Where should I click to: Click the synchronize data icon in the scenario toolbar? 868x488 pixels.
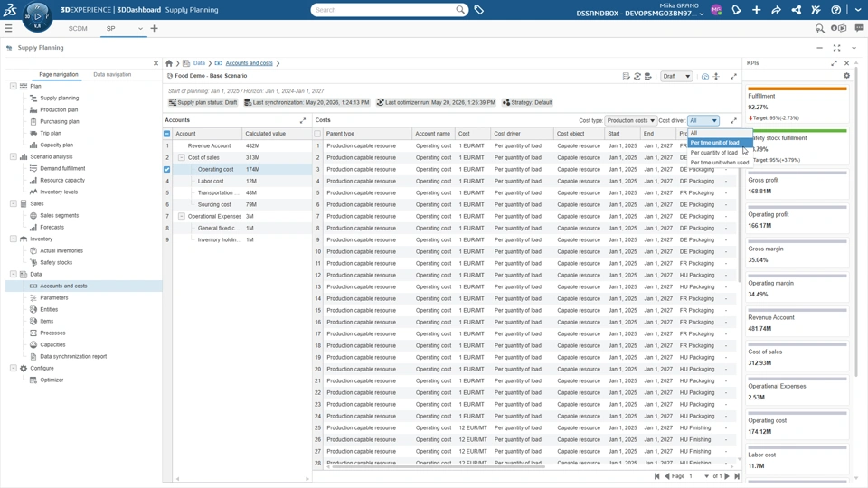[637, 76]
